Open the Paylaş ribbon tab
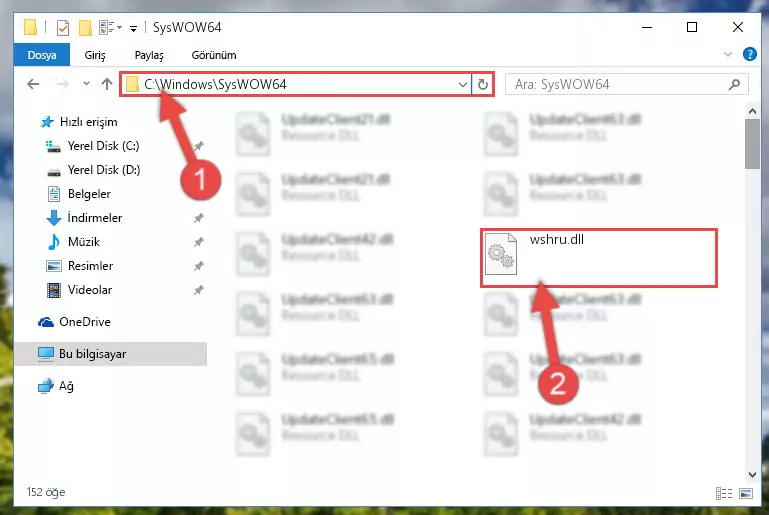This screenshot has height=515, width=769. click(x=149, y=55)
